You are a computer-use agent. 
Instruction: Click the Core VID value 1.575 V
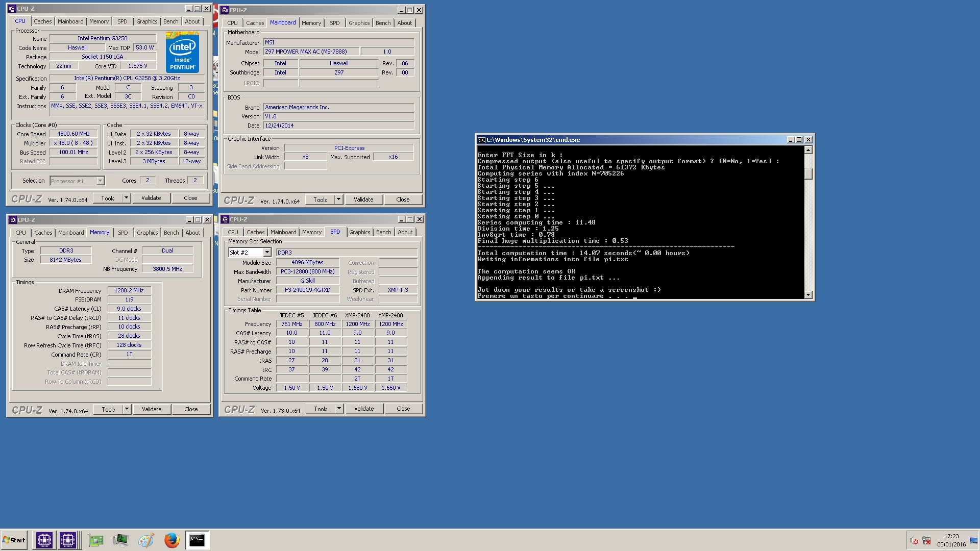point(138,66)
